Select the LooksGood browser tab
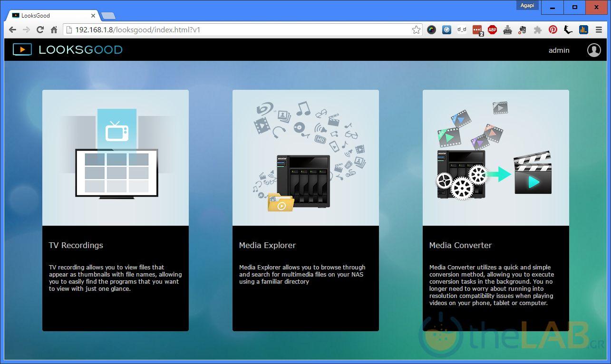The width and height of the screenshot is (611, 364). tap(53, 16)
